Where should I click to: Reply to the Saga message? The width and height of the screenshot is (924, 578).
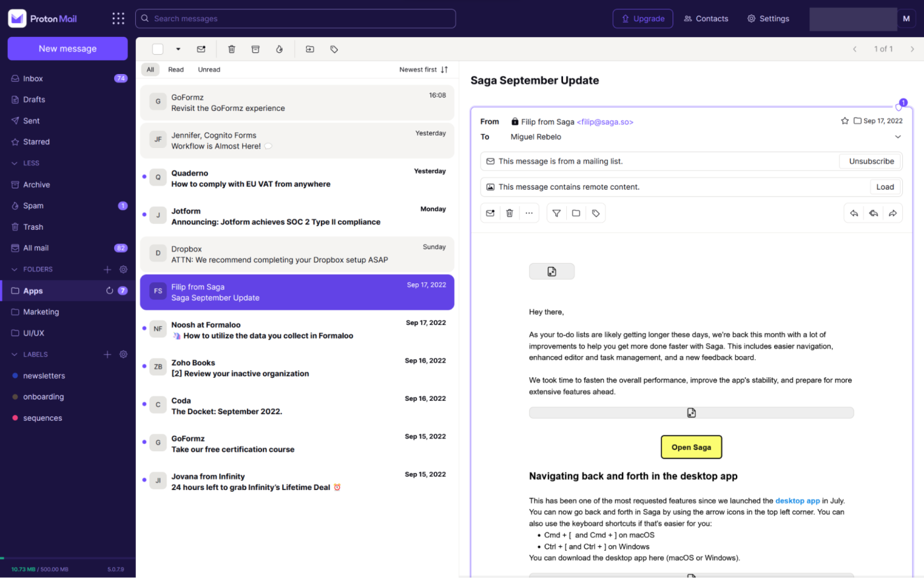tap(854, 213)
